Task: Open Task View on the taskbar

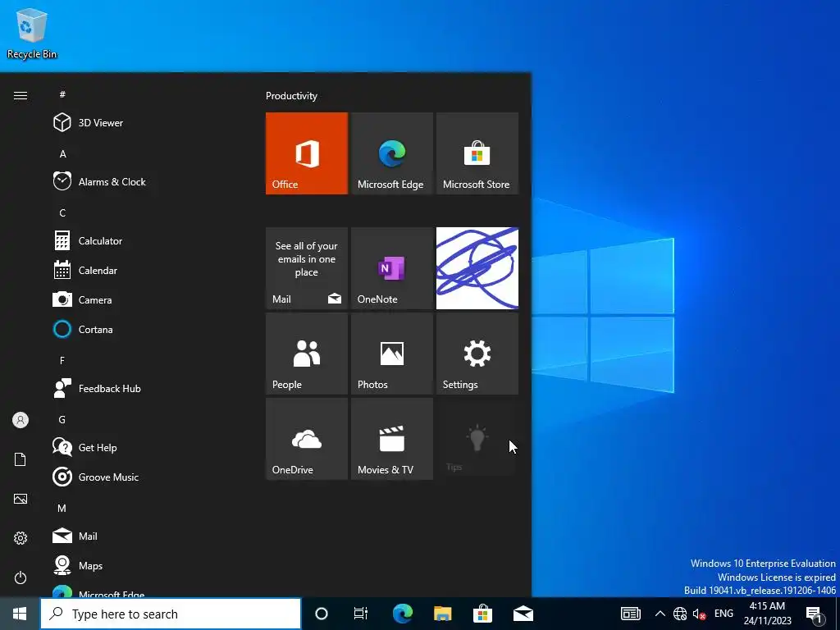Action: 361,614
